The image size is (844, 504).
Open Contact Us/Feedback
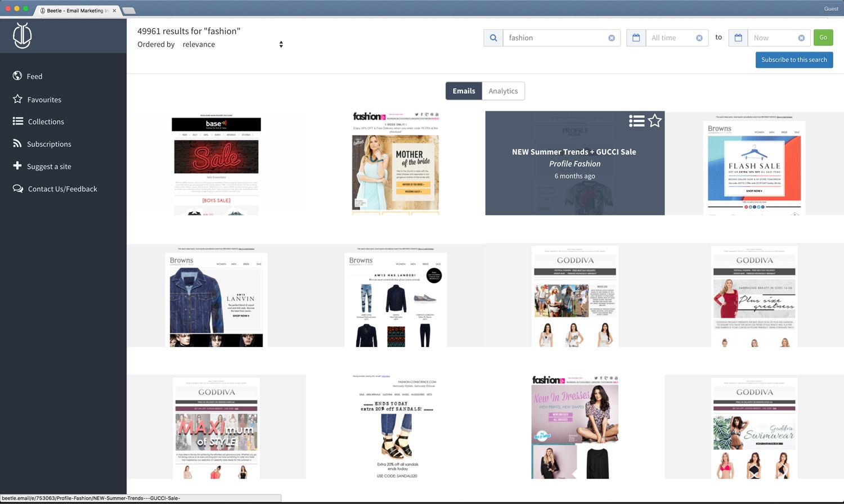[x=62, y=189]
